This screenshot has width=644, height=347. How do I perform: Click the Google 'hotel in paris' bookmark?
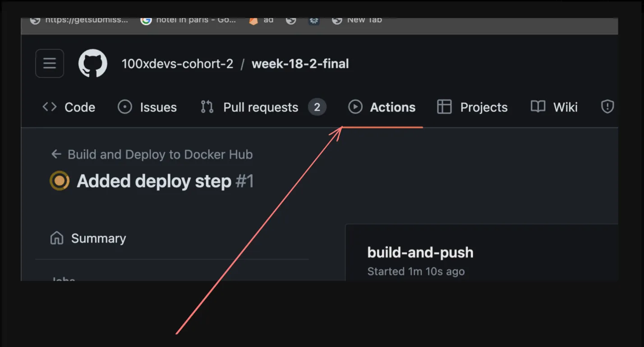point(188,20)
